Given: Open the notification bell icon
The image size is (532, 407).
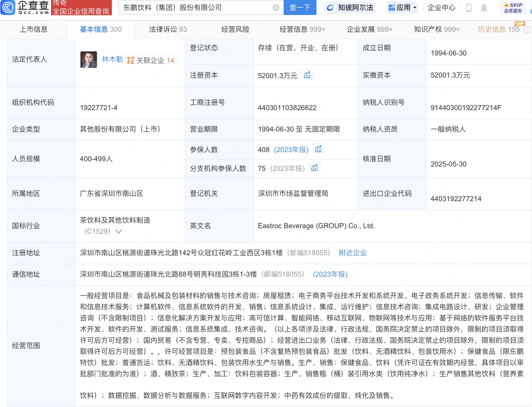Looking at the screenshot, I should pos(484,8).
